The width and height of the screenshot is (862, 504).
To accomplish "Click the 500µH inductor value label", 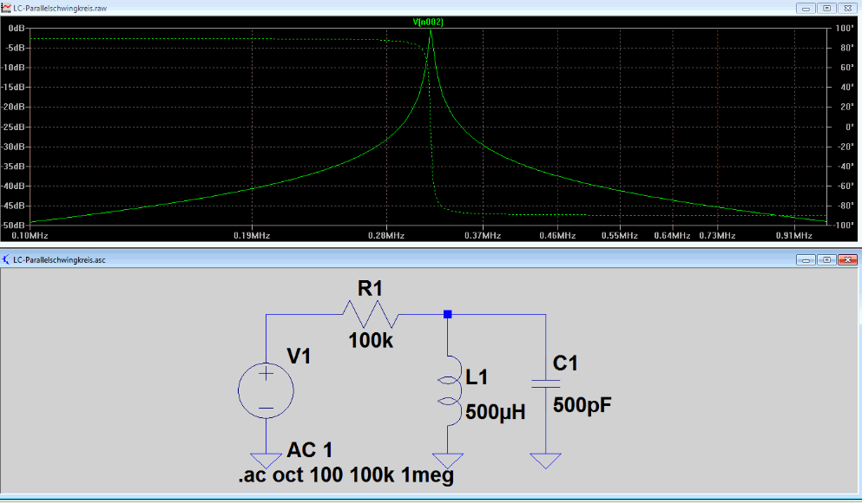I will [x=496, y=412].
